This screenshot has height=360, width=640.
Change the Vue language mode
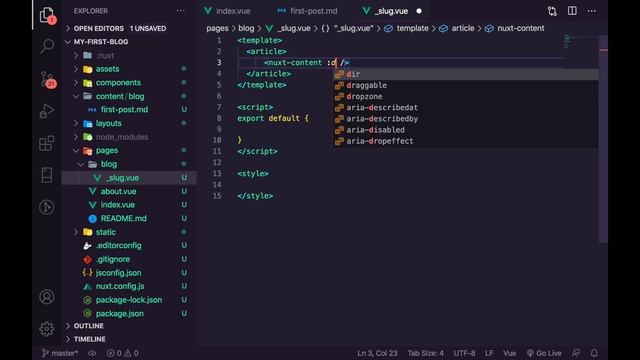click(x=509, y=353)
